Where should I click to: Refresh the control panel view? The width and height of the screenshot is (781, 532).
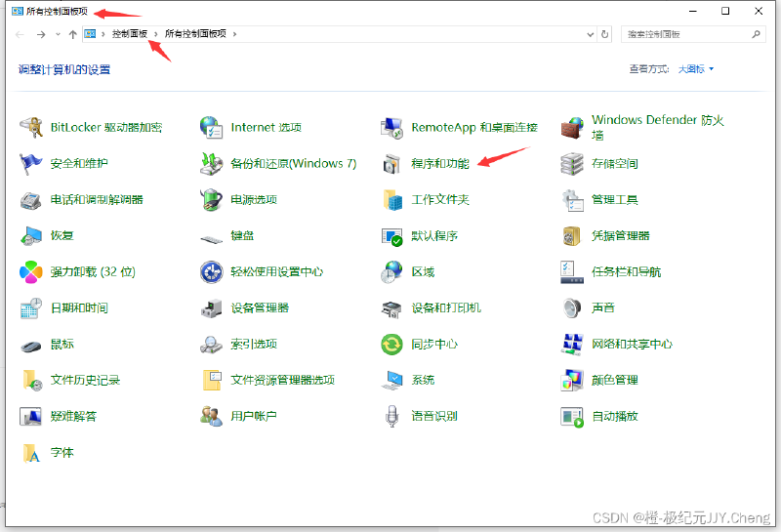[x=604, y=34]
